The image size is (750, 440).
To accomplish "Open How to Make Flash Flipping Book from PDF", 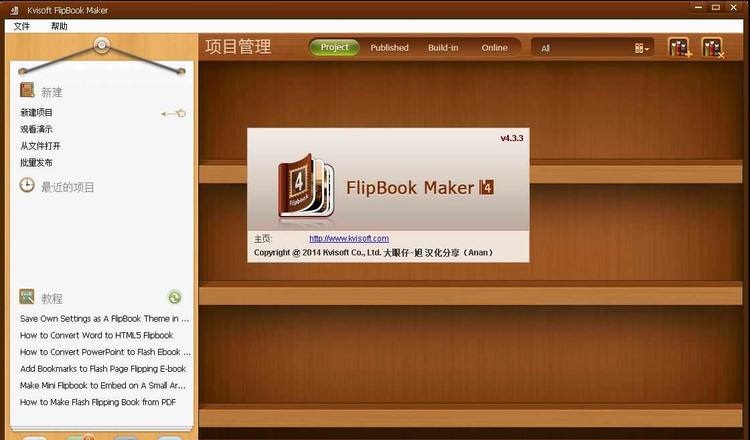I will click(x=98, y=402).
